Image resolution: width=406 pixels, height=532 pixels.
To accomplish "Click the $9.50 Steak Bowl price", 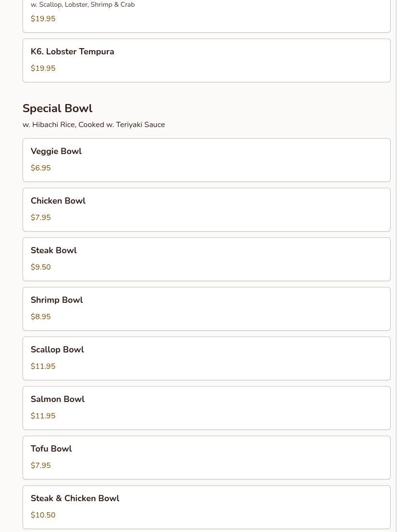I will [x=41, y=267].
